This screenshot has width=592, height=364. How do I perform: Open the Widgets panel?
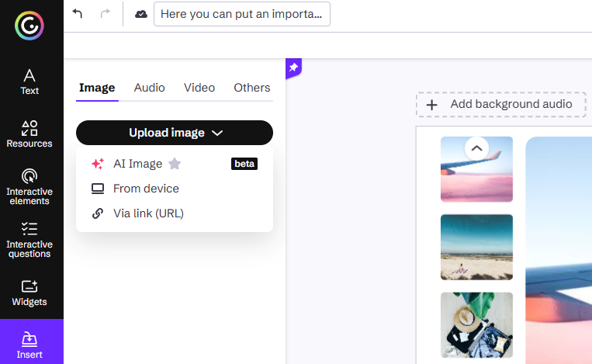click(x=29, y=293)
